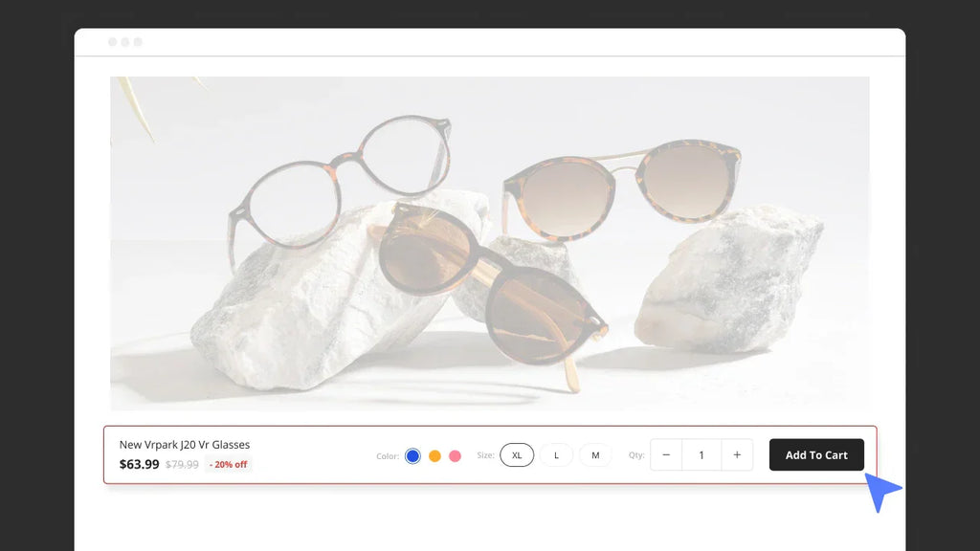
Task: Choose size L option
Action: [556, 455]
